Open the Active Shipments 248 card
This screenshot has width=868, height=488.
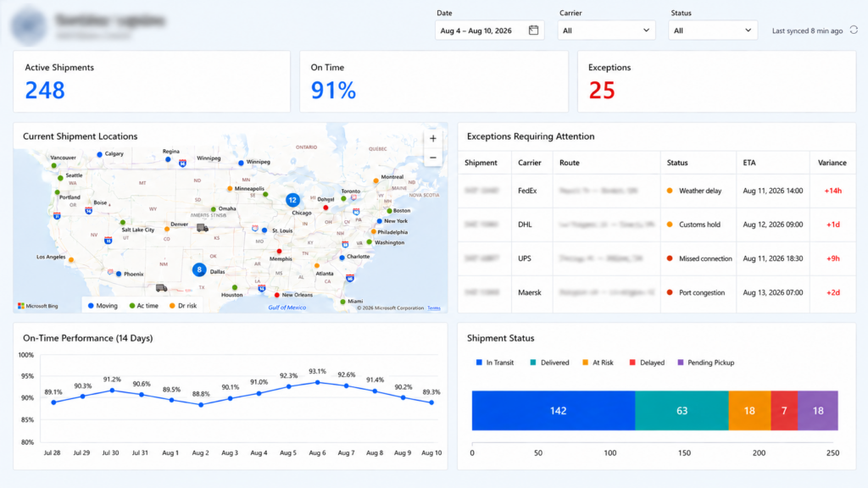152,81
